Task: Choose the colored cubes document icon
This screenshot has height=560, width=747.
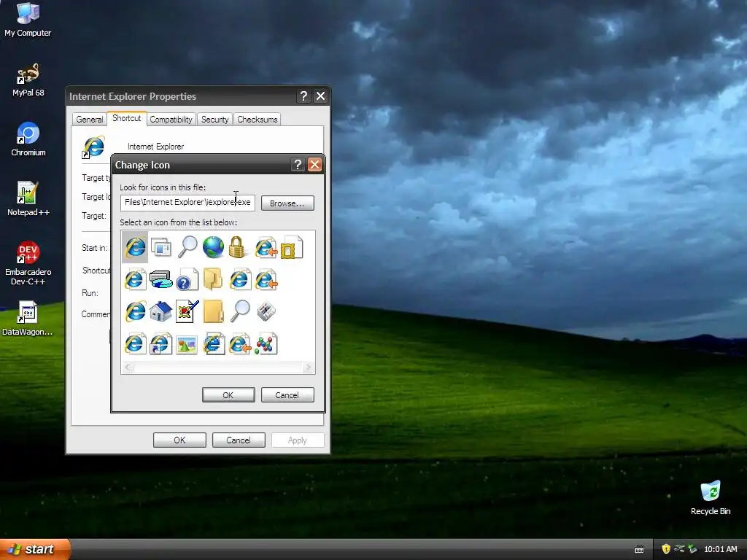Action: point(266,343)
